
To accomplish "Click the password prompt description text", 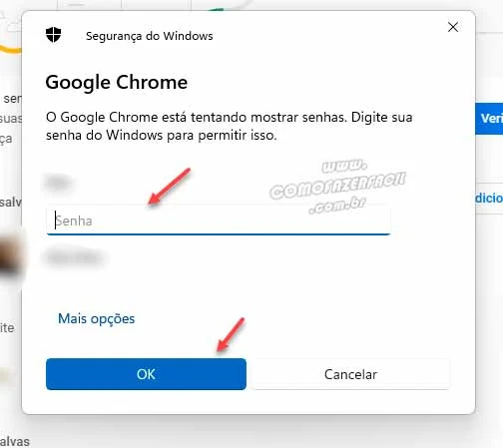I will click(229, 126).
